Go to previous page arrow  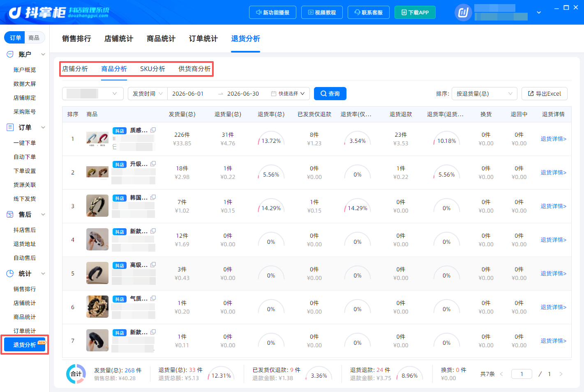point(501,374)
